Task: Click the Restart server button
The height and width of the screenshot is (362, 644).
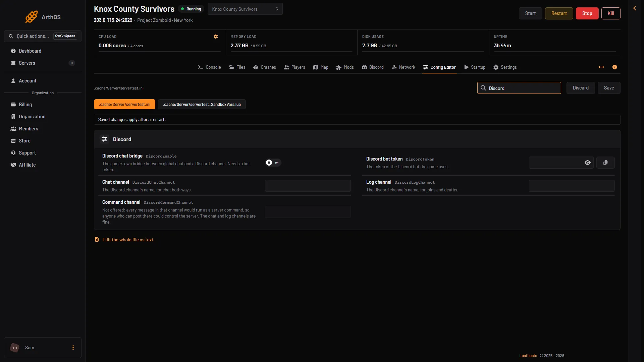Action: point(559,13)
